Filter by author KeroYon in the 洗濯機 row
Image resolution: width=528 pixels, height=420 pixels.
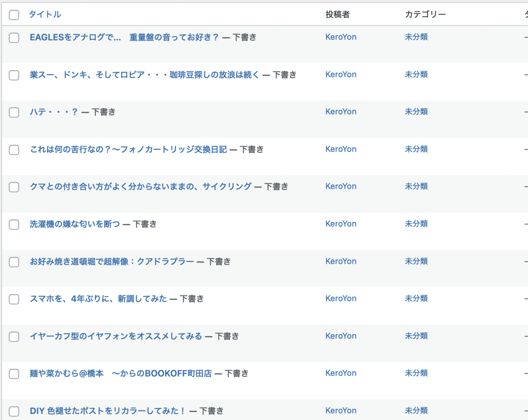click(341, 224)
